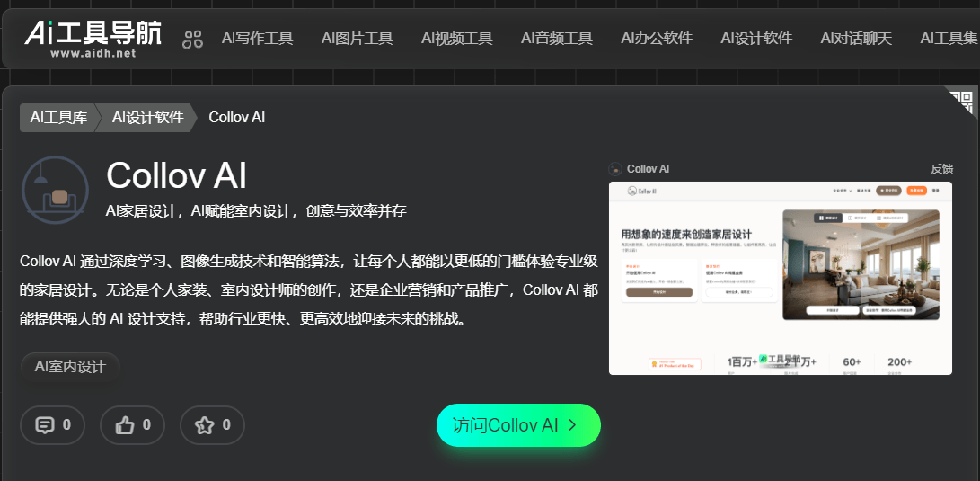Viewport: 980px width, 481px height.
Task: Click the small Collov AI favicon above the preview
Action: 615,169
